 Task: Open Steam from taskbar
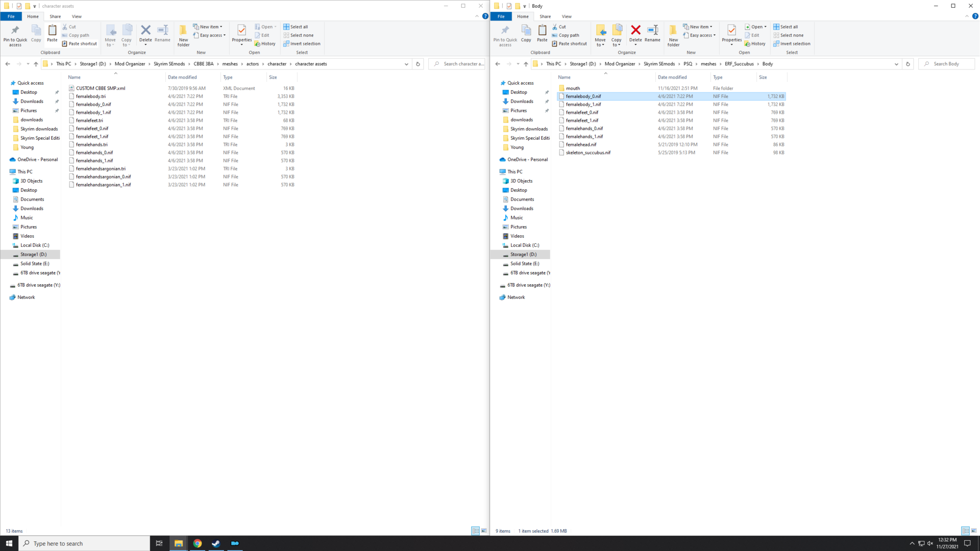(216, 543)
